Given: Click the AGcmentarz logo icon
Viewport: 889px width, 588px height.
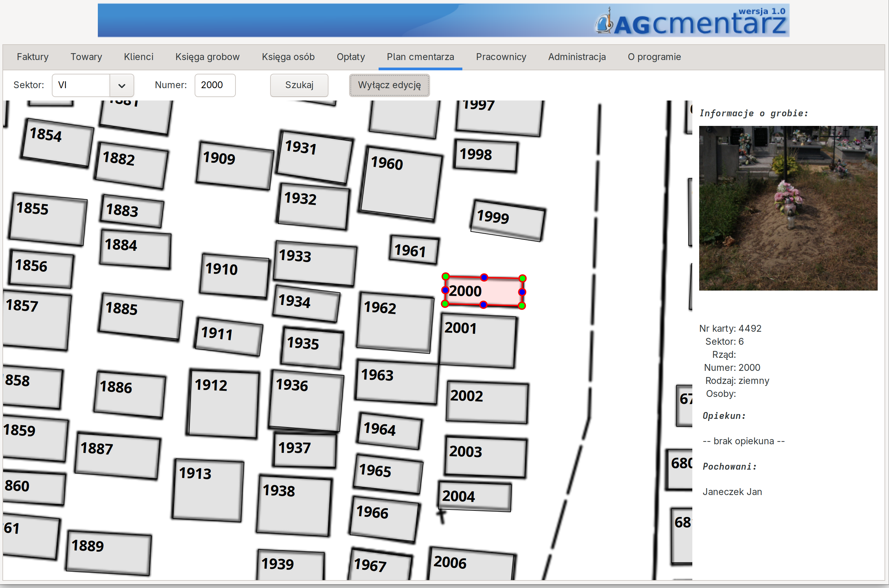Looking at the screenshot, I should [x=604, y=23].
